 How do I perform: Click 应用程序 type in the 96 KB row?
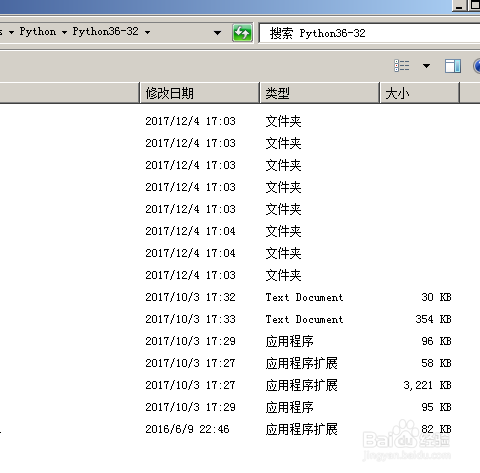point(289,341)
